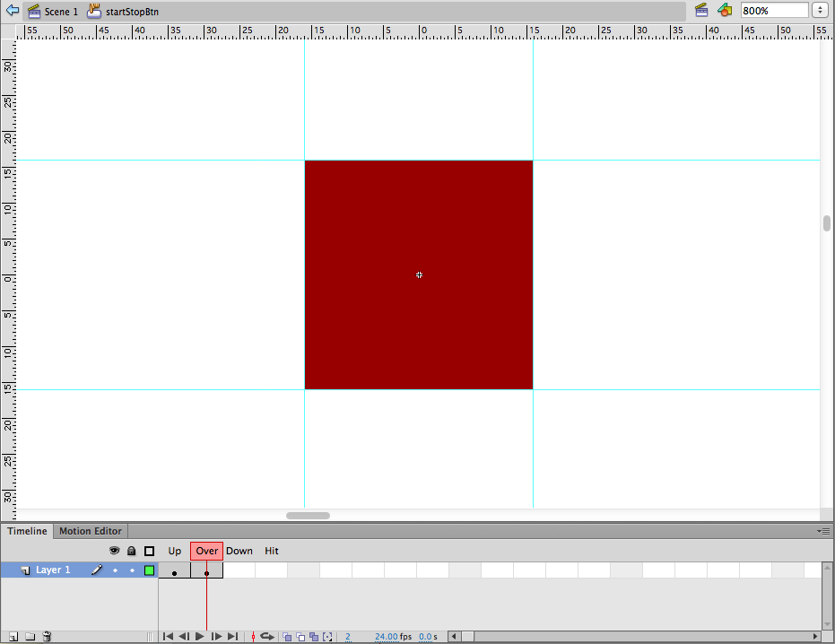Create a new layer in the timeline
The height and width of the screenshot is (644, 835).
click(x=13, y=637)
